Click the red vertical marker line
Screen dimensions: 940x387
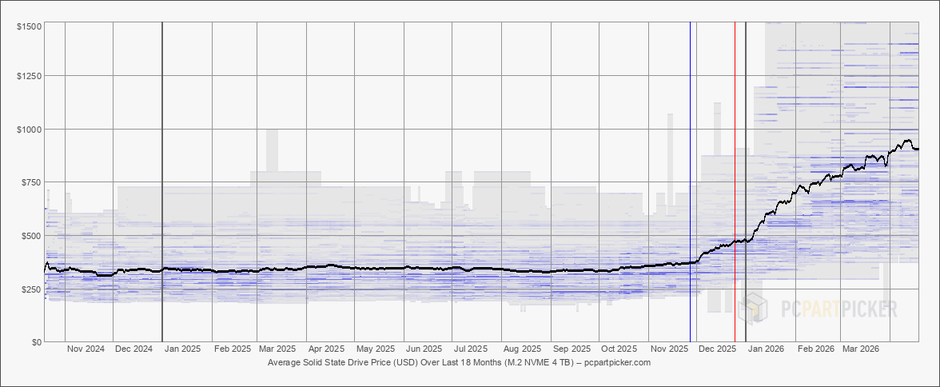[x=735, y=182]
